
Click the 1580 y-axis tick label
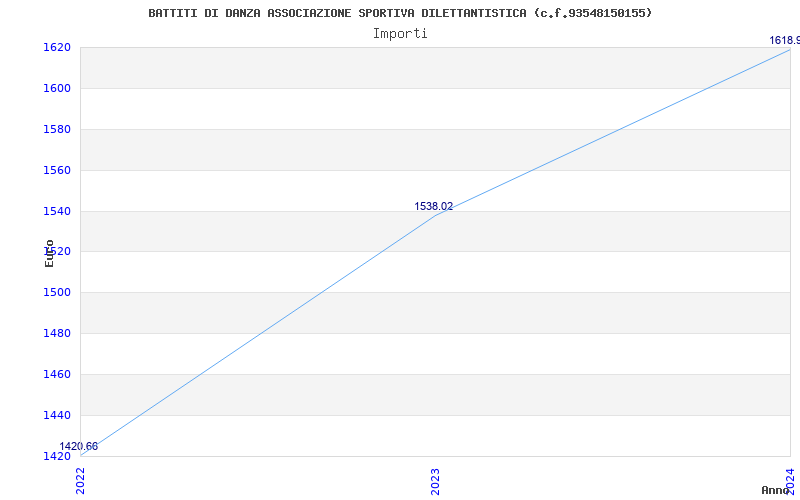(57, 129)
